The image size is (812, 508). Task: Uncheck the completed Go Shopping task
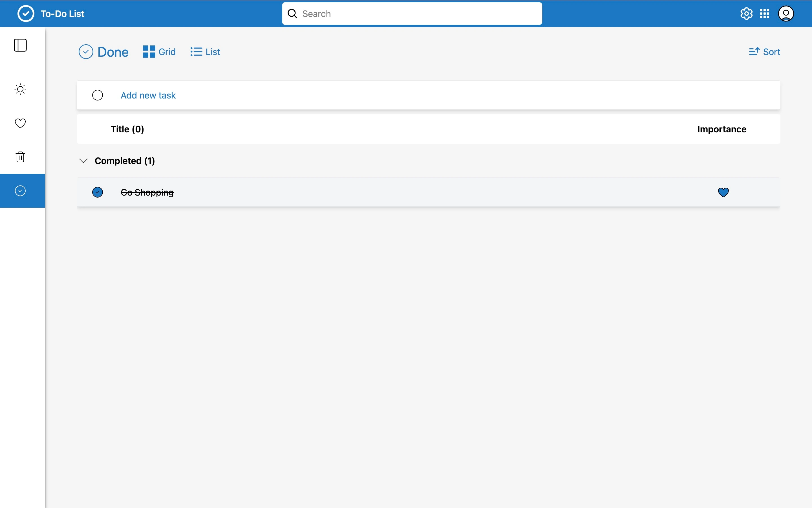click(98, 192)
